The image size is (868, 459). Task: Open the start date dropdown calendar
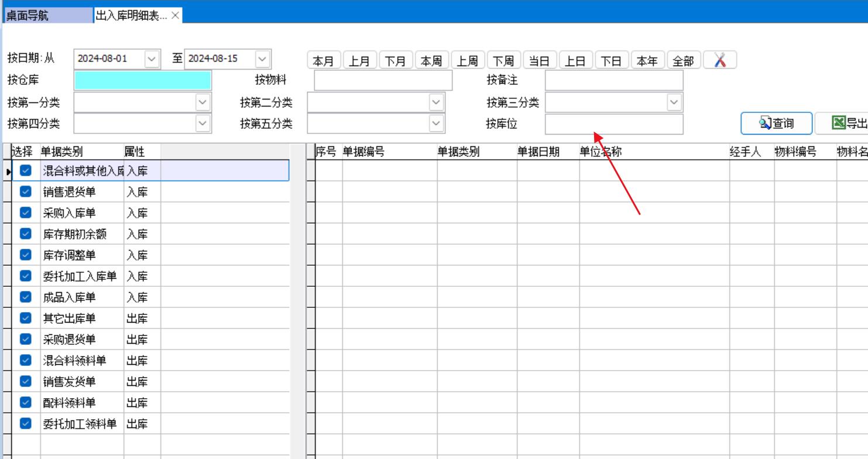(152, 59)
